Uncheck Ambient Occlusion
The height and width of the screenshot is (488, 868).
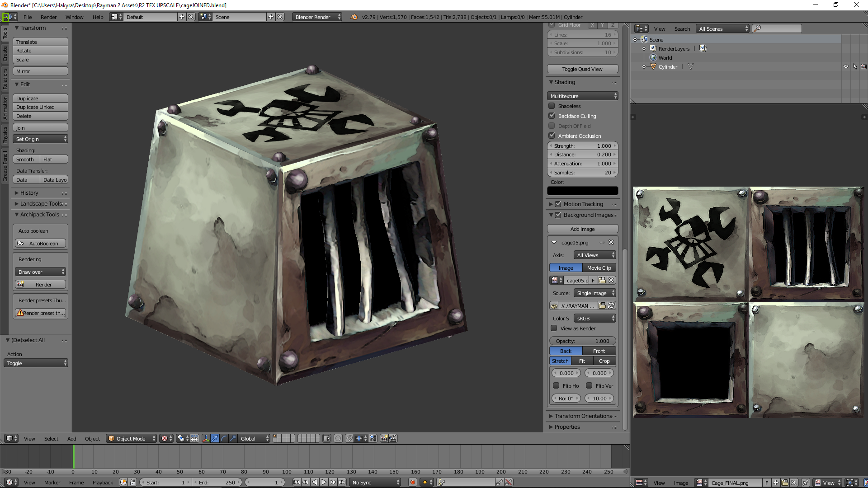(552, 136)
